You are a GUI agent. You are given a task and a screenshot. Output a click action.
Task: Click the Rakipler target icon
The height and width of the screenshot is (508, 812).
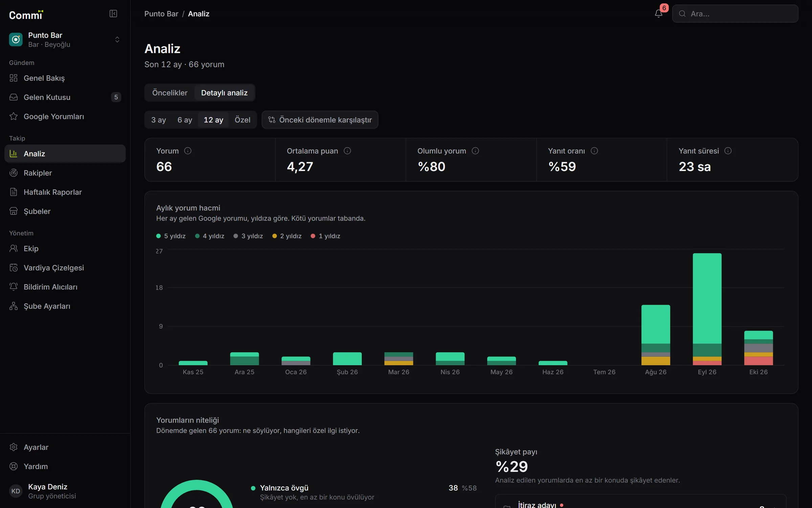tap(14, 173)
